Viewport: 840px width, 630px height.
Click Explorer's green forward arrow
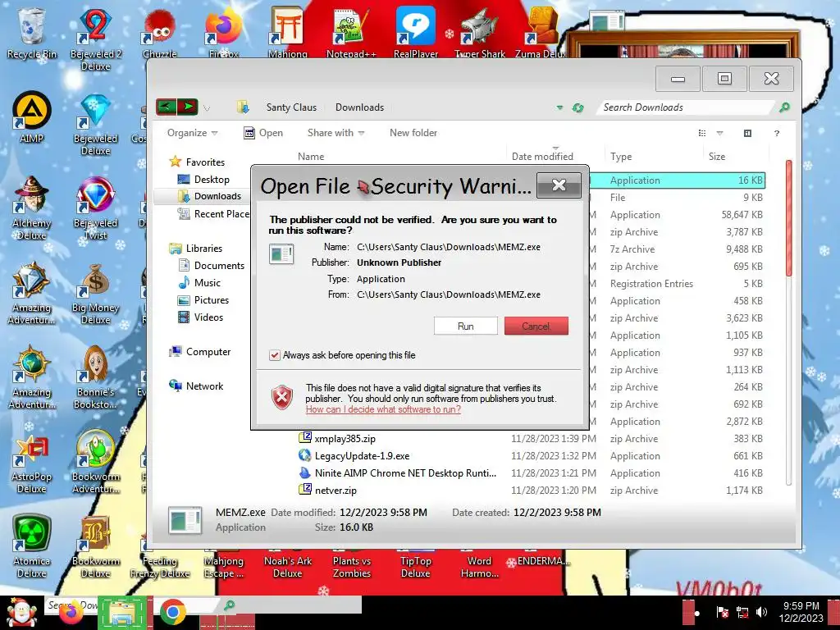(188, 107)
